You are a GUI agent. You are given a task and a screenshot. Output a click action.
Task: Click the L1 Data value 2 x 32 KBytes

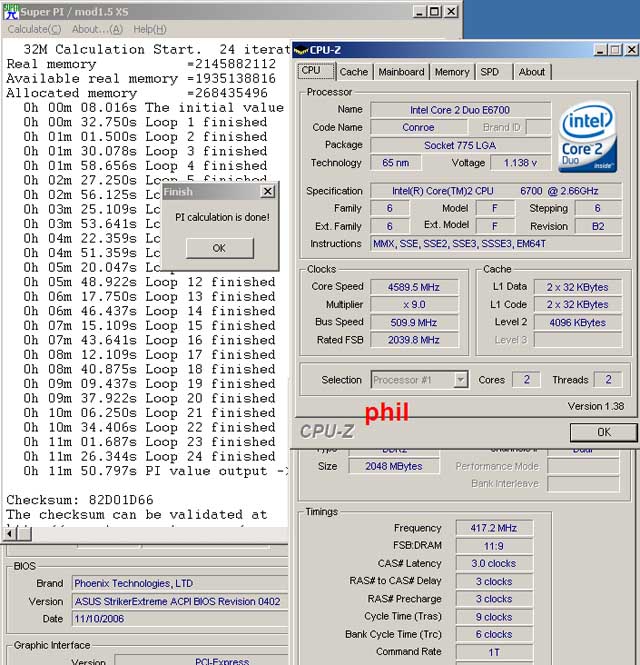click(x=578, y=287)
